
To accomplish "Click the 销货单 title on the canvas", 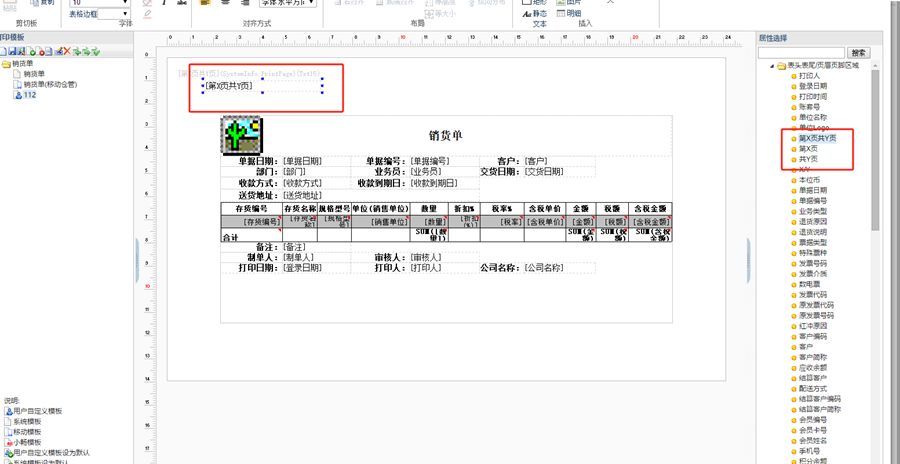I will 446,136.
